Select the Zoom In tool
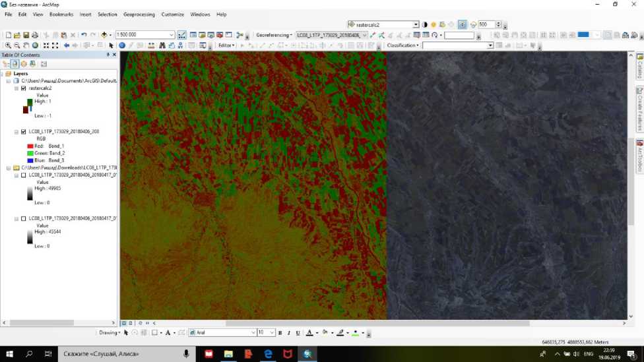Image resolution: width=644 pixels, height=362 pixels. (8, 45)
